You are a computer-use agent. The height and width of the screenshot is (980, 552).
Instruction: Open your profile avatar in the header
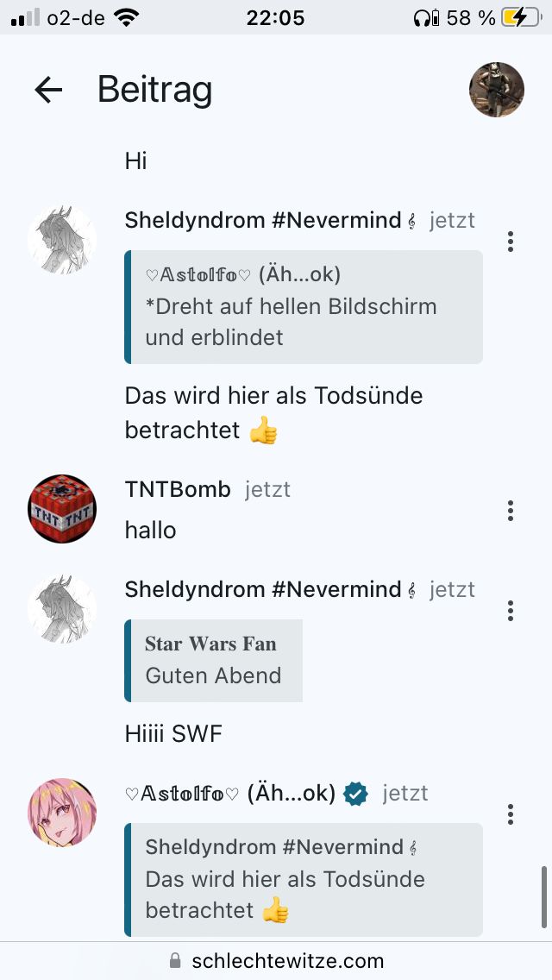(x=496, y=90)
